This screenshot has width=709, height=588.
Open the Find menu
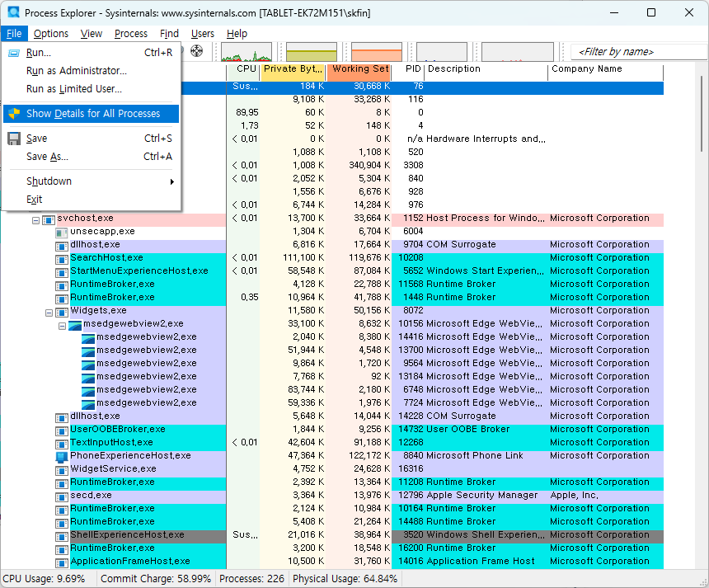[169, 34]
